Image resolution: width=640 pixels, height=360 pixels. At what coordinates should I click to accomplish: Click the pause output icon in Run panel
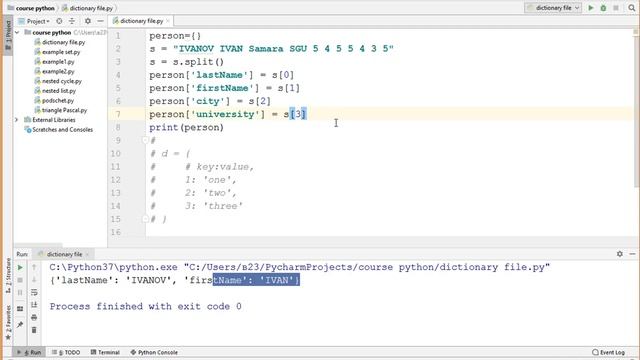coord(20,292)
